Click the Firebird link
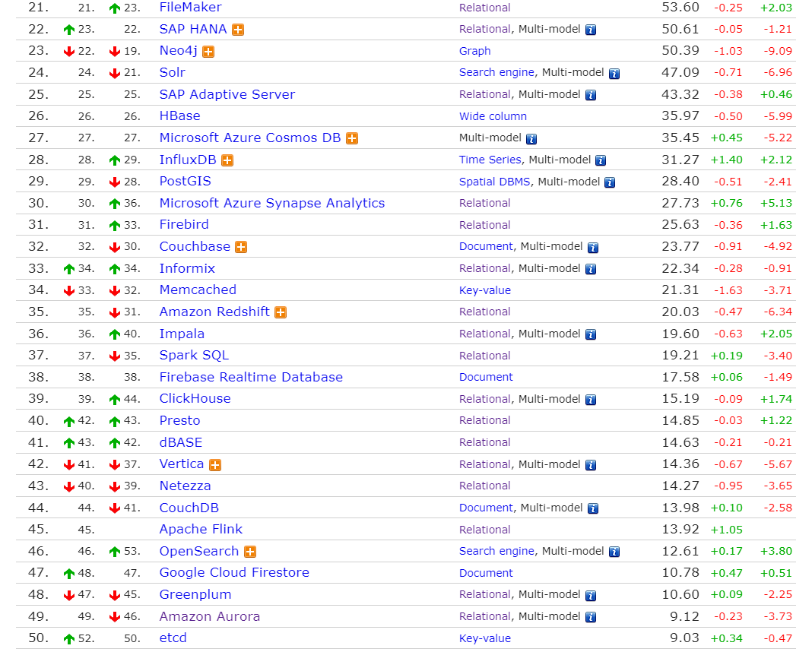The width and height of the screenshot is (812, 652). coord(184,225)
